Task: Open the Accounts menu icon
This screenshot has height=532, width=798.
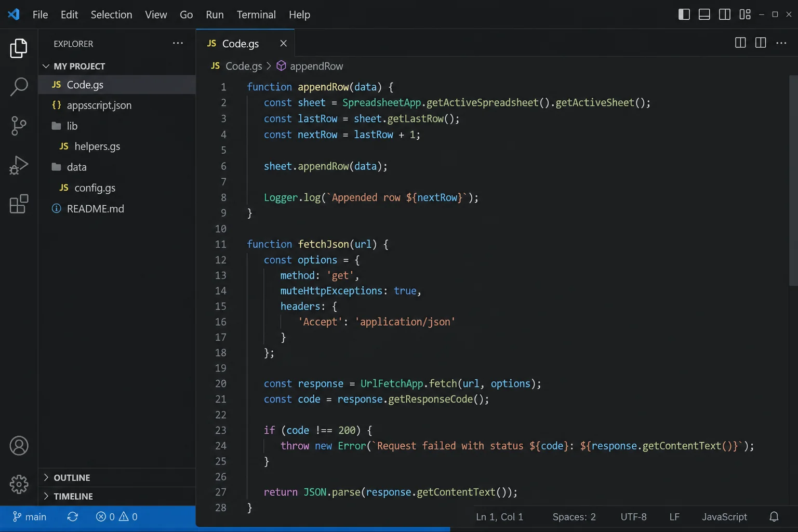Action: (x=19, y=446)
